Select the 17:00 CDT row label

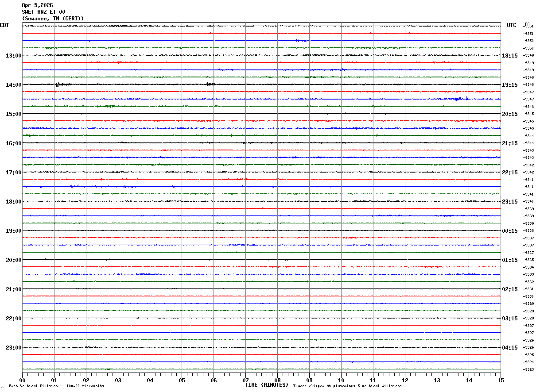(x=14, y=173)
